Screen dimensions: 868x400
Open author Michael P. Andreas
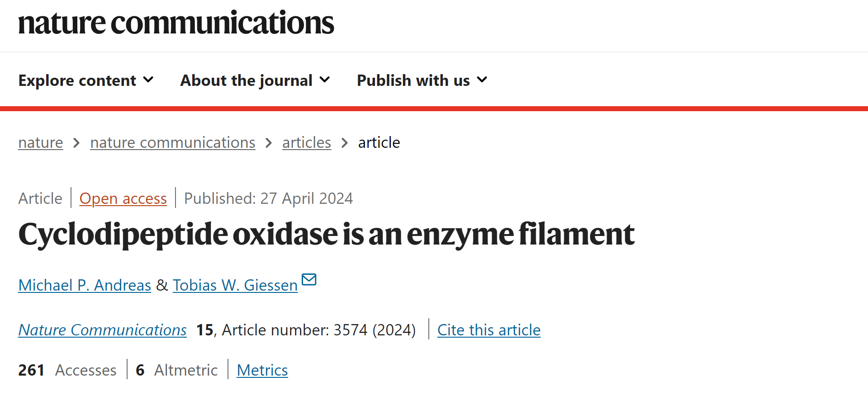[x=85, y=285]
